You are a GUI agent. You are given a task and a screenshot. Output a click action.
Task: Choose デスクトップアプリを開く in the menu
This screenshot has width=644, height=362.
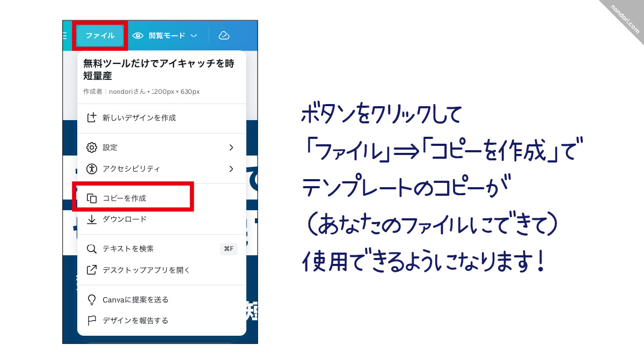click(x=146, y=270)
